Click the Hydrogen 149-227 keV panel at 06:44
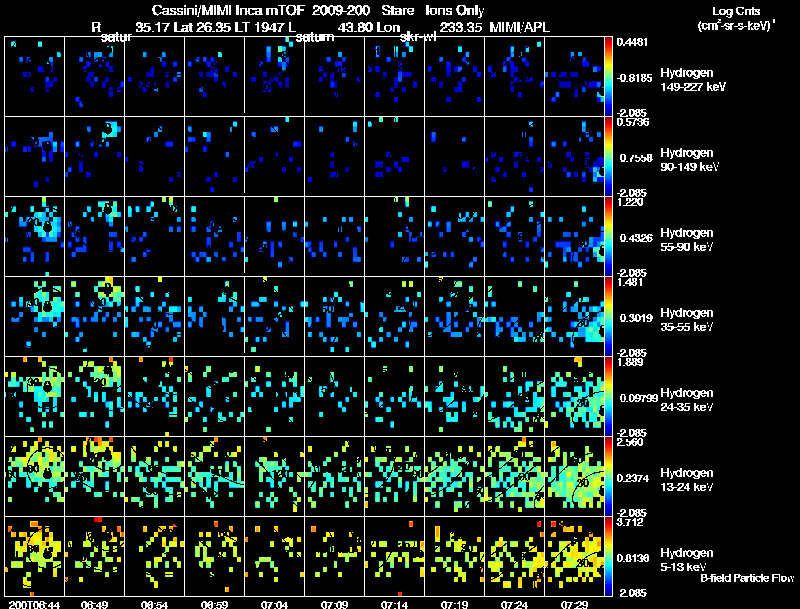This screenshot has width=800, height=609. (x=35, y=77)
